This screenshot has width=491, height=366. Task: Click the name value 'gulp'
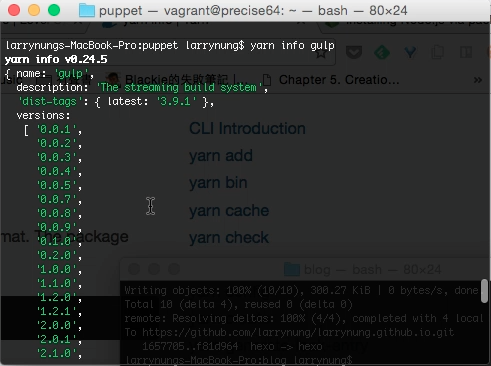click(71, 73)
